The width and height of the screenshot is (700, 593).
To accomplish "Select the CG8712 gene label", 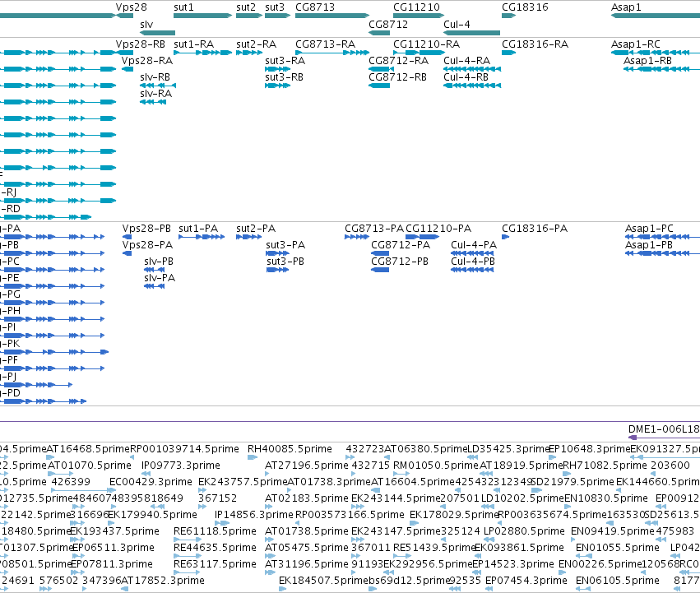I will (x=388, y=25).
